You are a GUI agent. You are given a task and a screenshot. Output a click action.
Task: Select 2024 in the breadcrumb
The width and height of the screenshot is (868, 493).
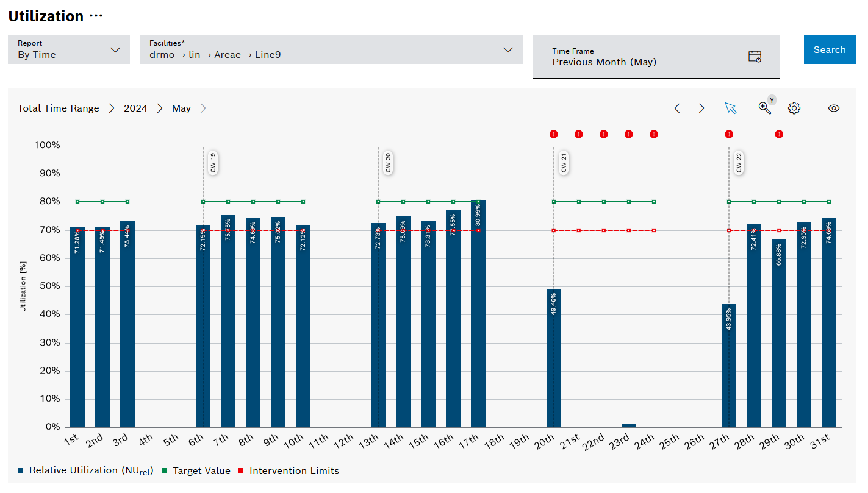[135, 108]
